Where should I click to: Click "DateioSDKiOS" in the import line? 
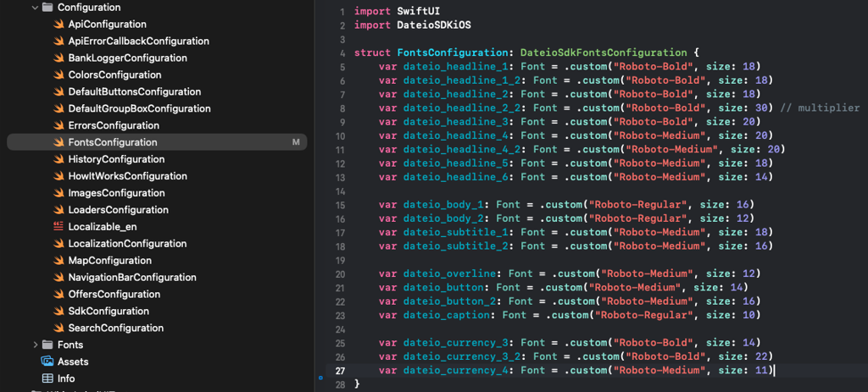point(434,25)
